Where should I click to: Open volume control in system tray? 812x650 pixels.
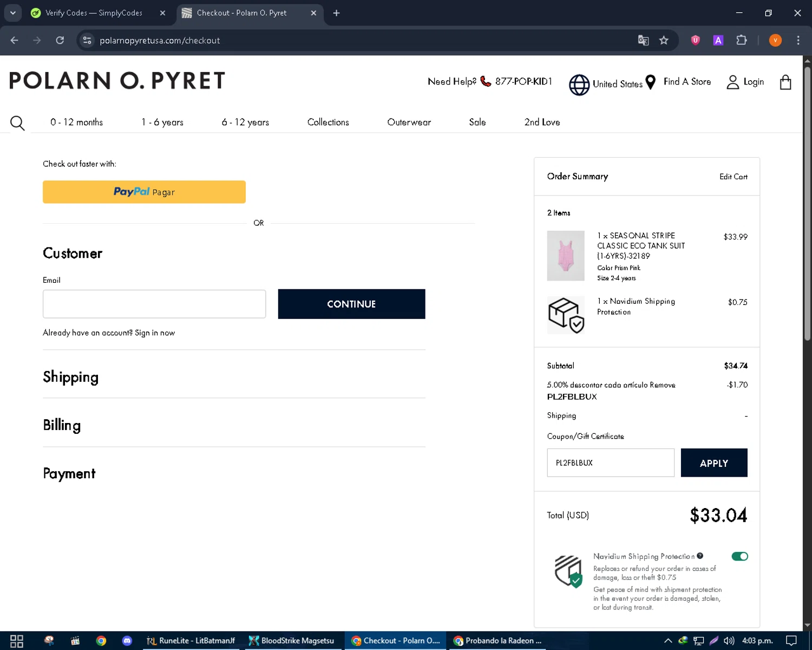click(729, 641)
